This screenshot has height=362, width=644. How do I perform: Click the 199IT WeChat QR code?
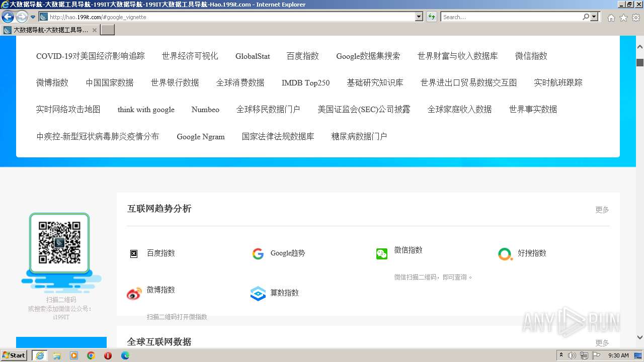coord(59,243)
